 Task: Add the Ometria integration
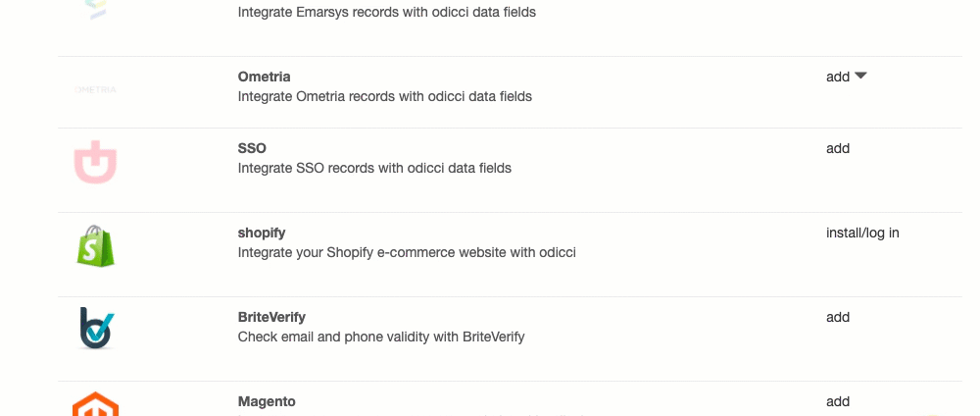838,77
